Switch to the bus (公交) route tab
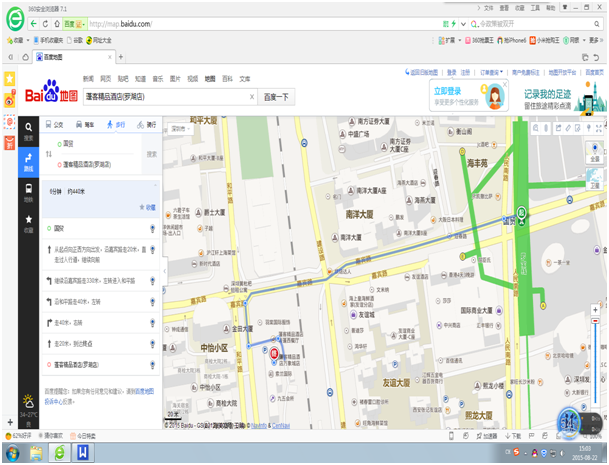The image size is (609, 465). 54,125
